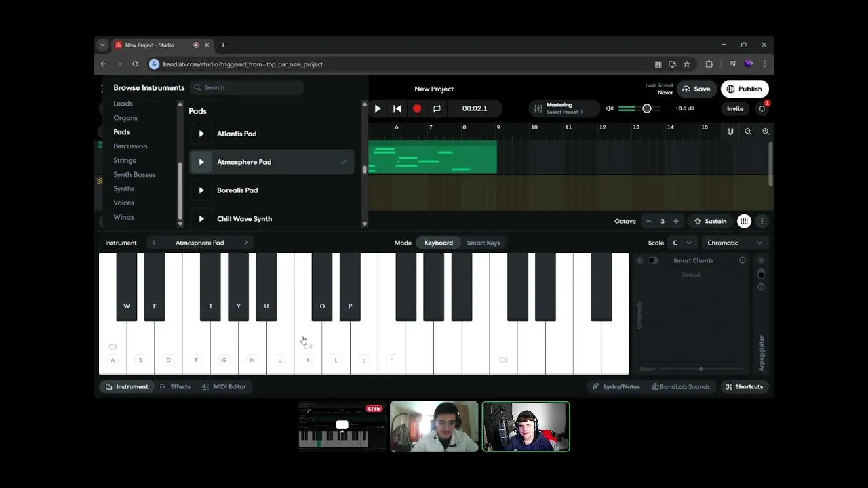Open Voices instrument category
868x488 pixels.
(123, 203)
